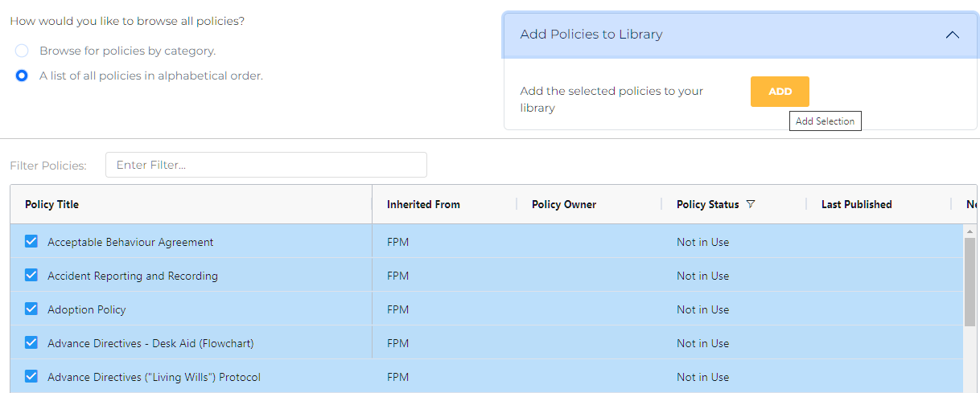Uncheck Accident Reporting and Recording checkbox
This screenshot has height=393, width=980.
pos(31,276)
